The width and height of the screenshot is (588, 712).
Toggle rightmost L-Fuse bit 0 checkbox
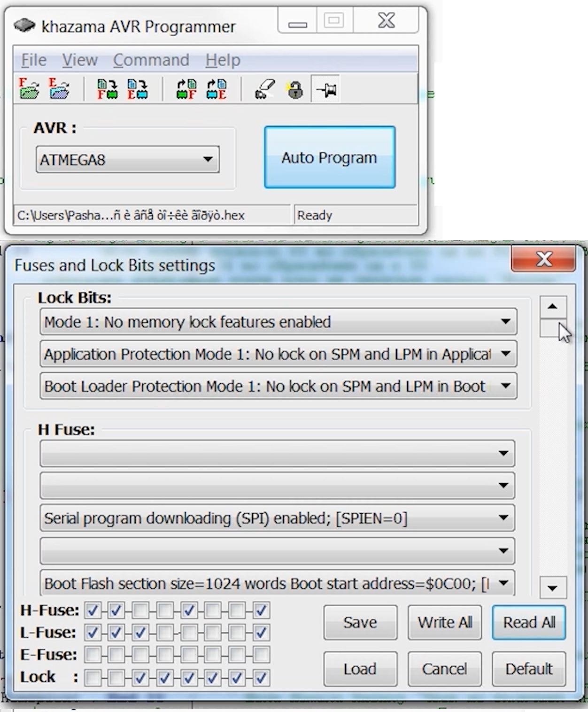click(x=261, y=633)
